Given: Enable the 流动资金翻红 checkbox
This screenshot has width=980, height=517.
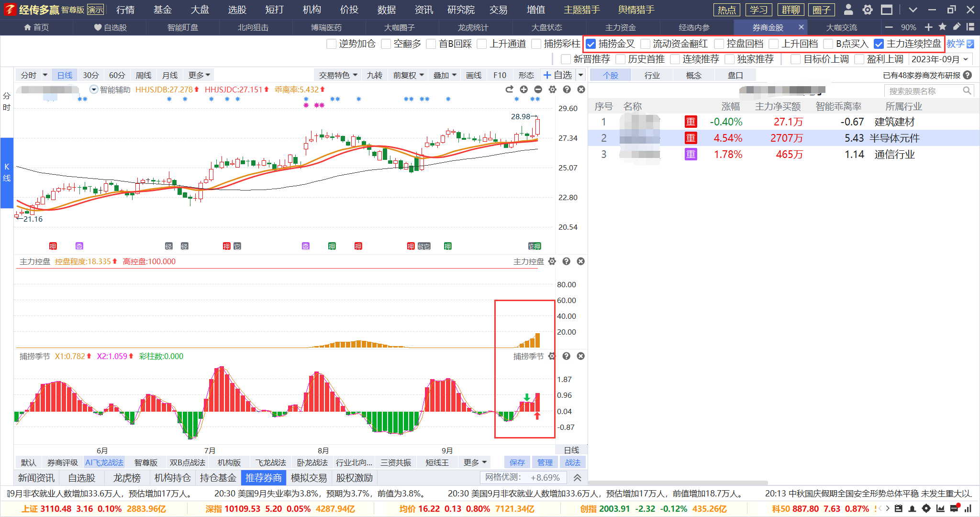Looking at the screenshot, I should [646, 44].
